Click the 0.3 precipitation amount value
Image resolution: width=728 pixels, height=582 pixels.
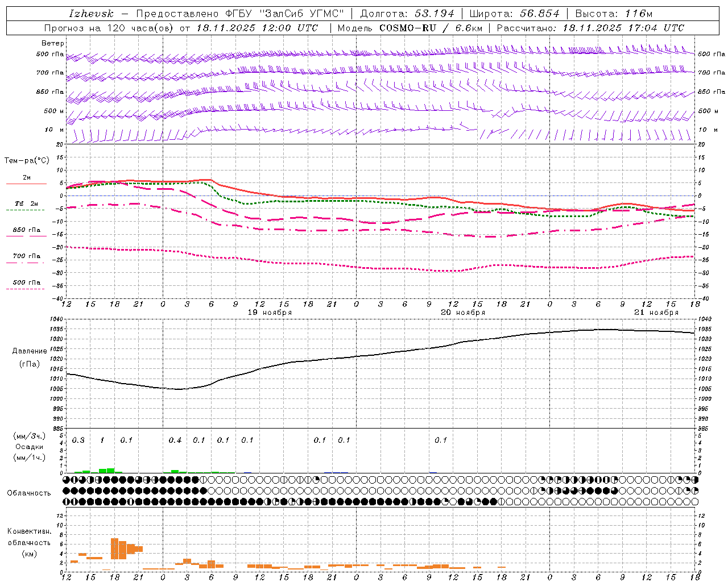pyautogui.click(x=78, y=440)
